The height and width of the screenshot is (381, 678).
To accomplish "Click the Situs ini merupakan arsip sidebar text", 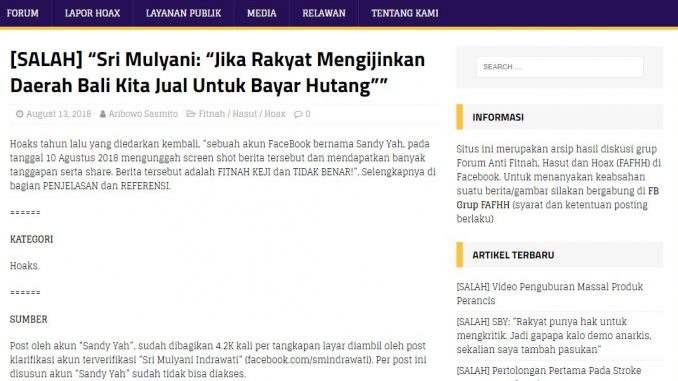I will pos(559,184).
